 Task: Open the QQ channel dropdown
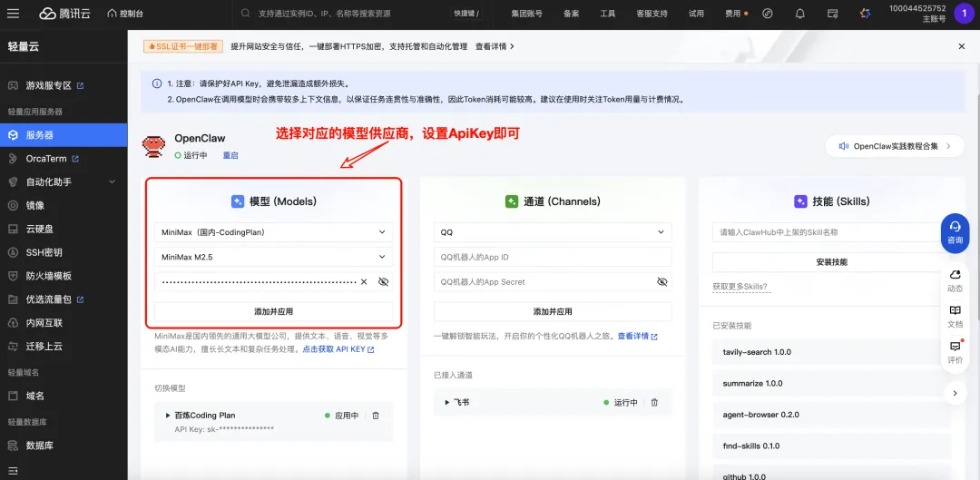click(553, 232)
